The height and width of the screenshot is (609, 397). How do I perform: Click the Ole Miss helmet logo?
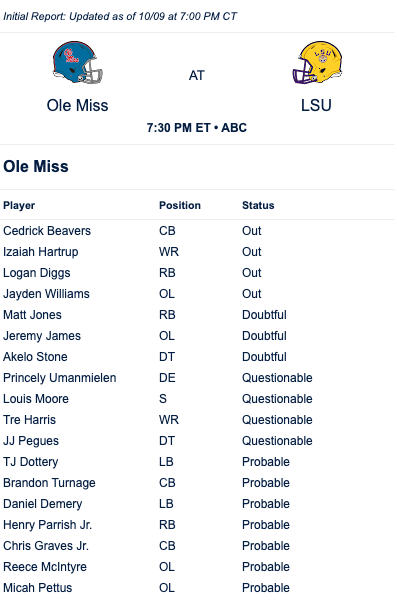78,62
